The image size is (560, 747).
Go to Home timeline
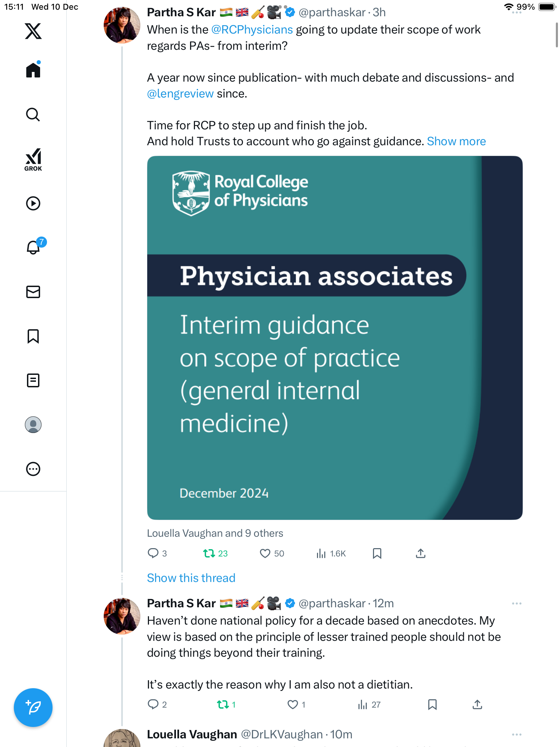pos(33,70)
